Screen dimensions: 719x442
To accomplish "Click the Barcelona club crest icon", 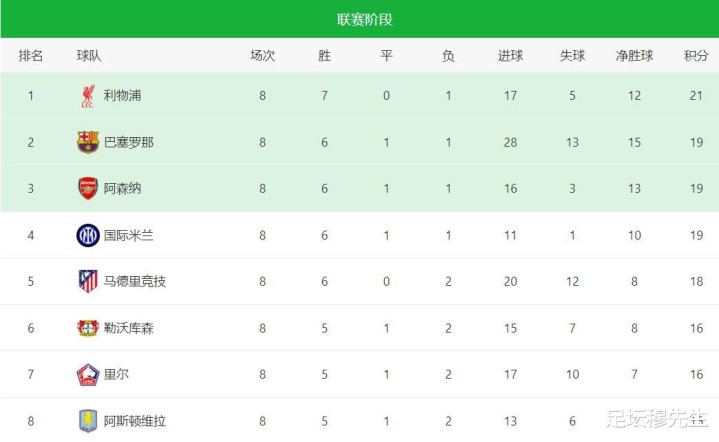I will tap(88, 142).
